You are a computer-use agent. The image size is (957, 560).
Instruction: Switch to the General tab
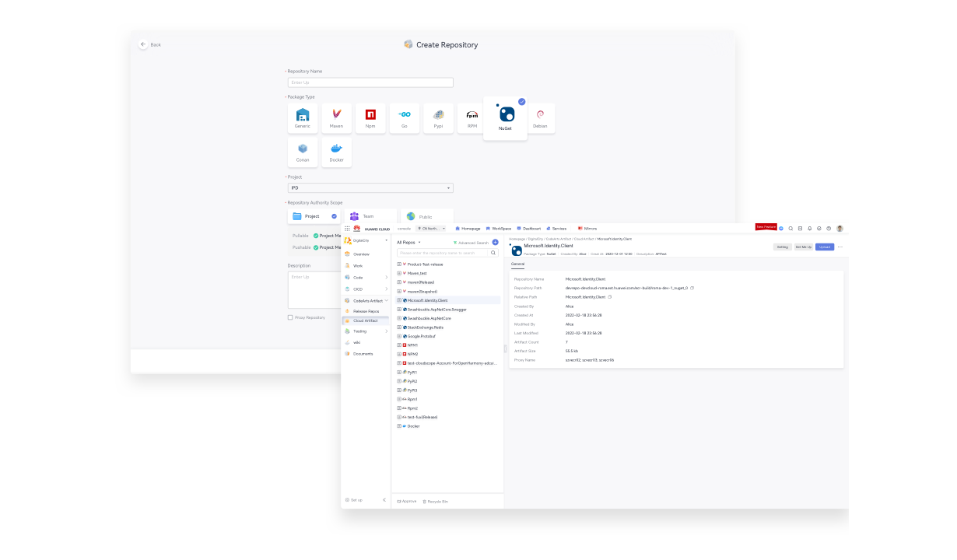pyautogui.click(x=517, y=264)
